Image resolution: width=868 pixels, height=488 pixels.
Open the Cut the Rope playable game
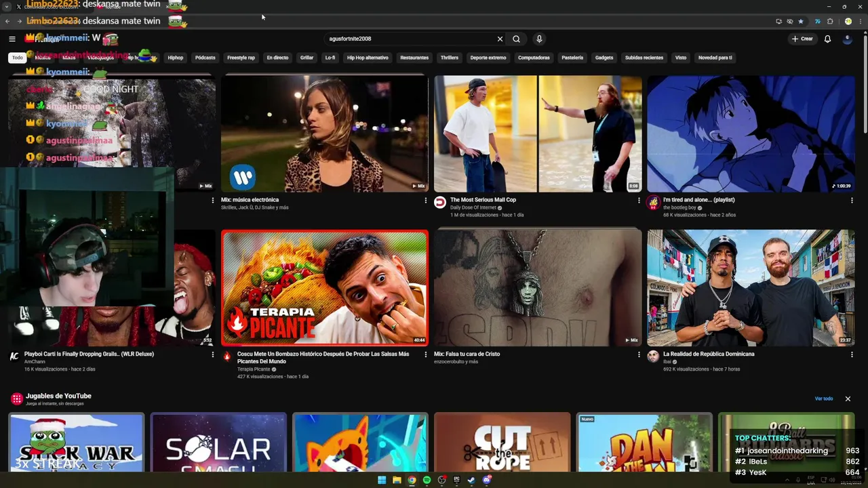click(x=502, y=443)
